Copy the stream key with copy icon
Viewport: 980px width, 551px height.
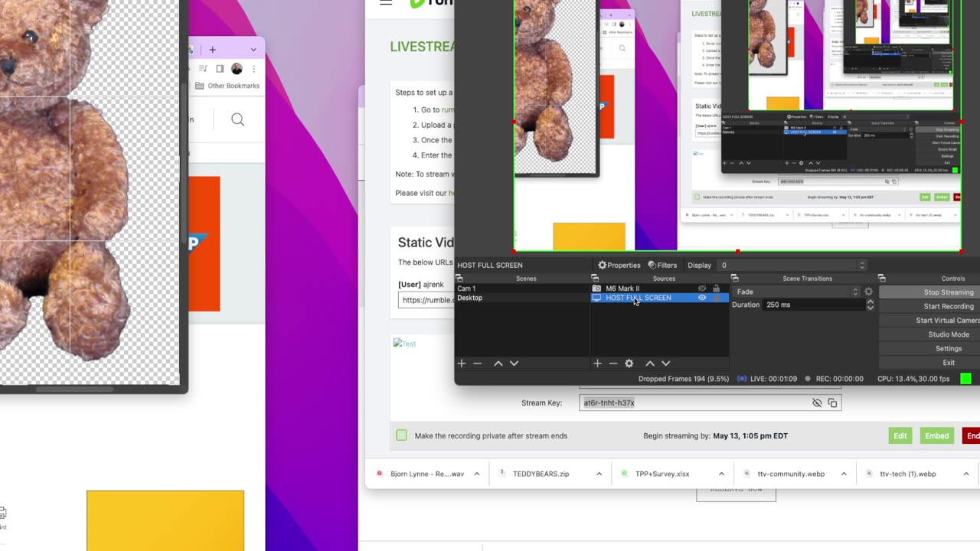point(832,403)
